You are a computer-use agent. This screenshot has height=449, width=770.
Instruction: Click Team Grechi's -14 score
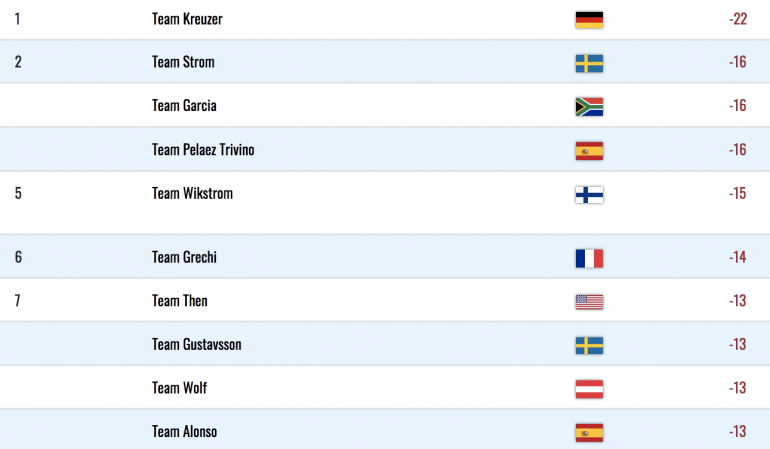tap(738, 257)
